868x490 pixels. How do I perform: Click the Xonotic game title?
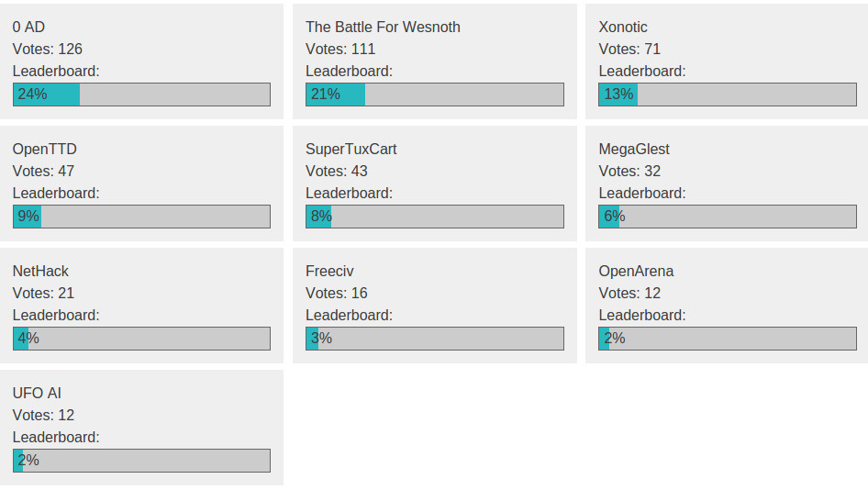pos(623,28)
